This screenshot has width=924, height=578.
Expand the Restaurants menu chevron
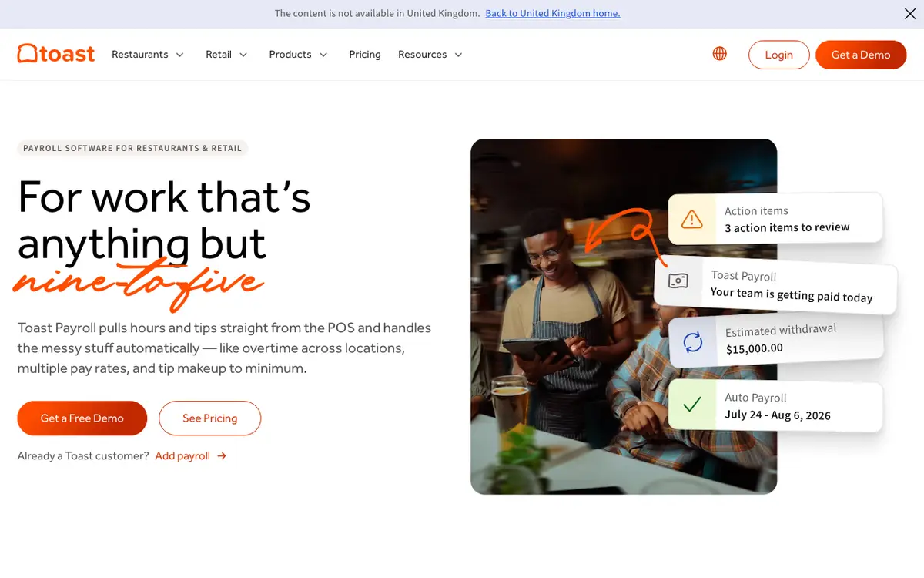pos(179,55)
